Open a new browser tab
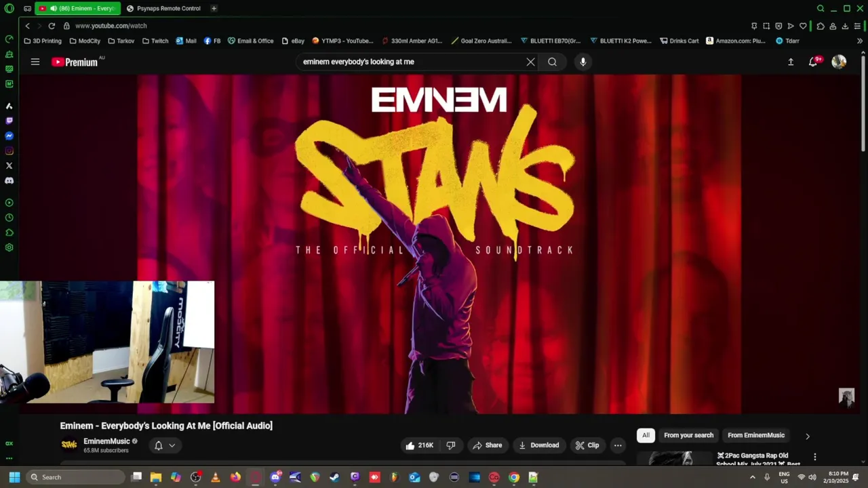Screen dimensions: 868x488 coord(214,8)
